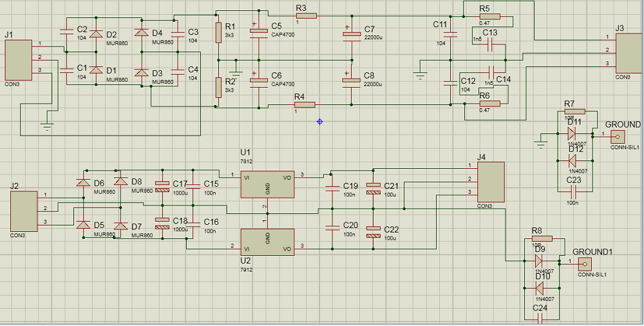
Task: Select the U1 7812 voltage regulator
Action: (x=267, y=185)
